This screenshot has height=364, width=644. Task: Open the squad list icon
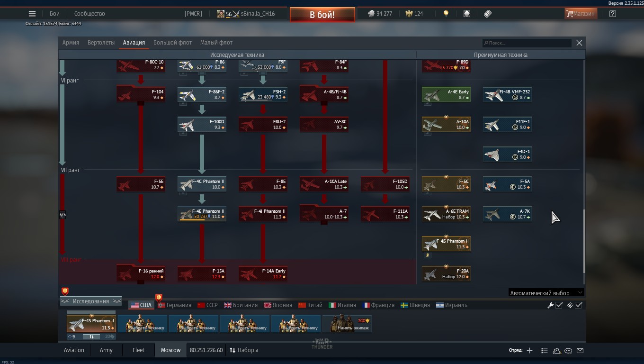(x=544, y=351)
